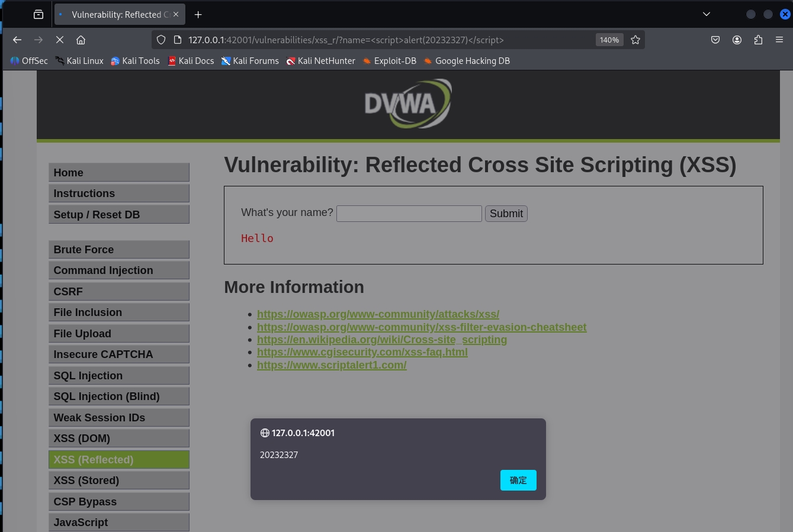Viewport: 793px width, 532px height.
Task: Stop page loading with the X icon
Action: pyautogui.click(x=60, y=40)
